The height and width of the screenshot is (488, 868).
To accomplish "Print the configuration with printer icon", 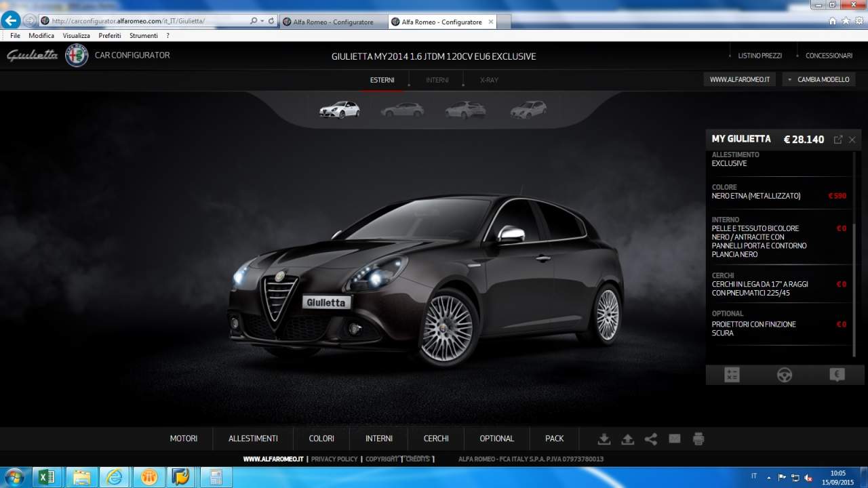I will pyautogui.click(x=698, y=439).
